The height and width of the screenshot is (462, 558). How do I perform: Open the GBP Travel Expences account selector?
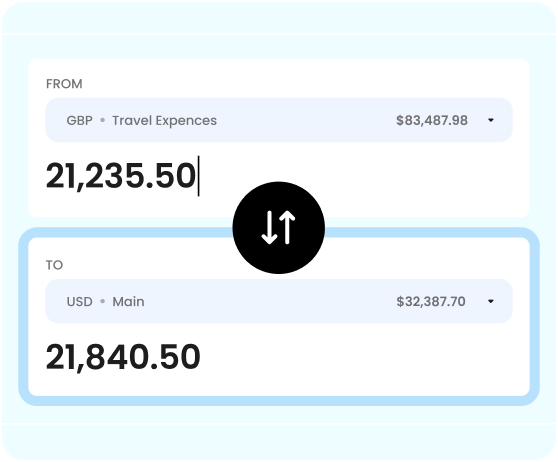279,120
